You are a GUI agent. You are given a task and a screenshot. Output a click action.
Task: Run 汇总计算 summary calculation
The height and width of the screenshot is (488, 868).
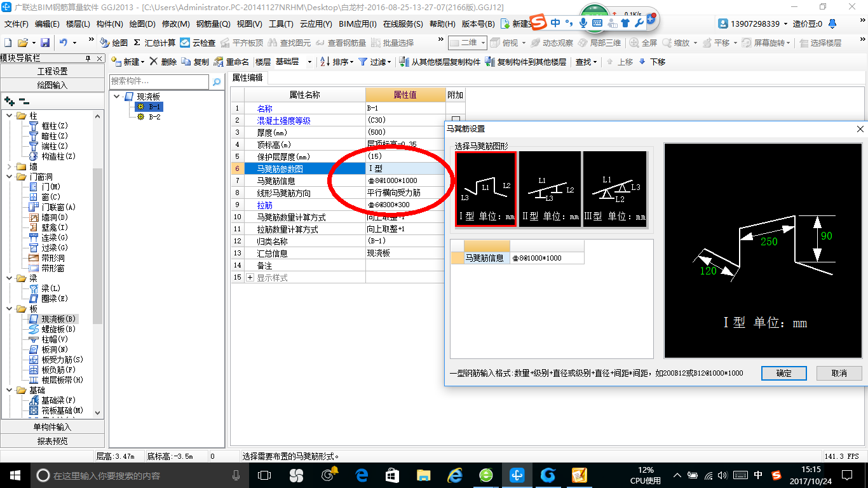(x=154, y=43)
